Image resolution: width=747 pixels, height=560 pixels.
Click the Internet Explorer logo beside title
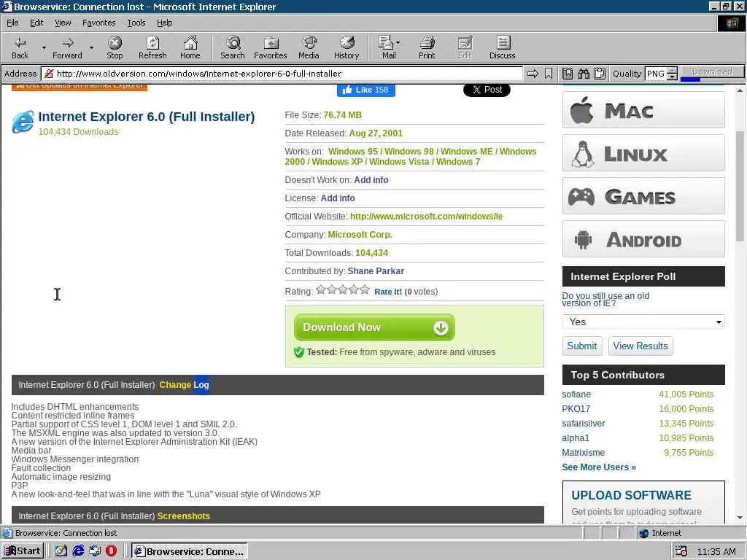[x=23, y=122]
